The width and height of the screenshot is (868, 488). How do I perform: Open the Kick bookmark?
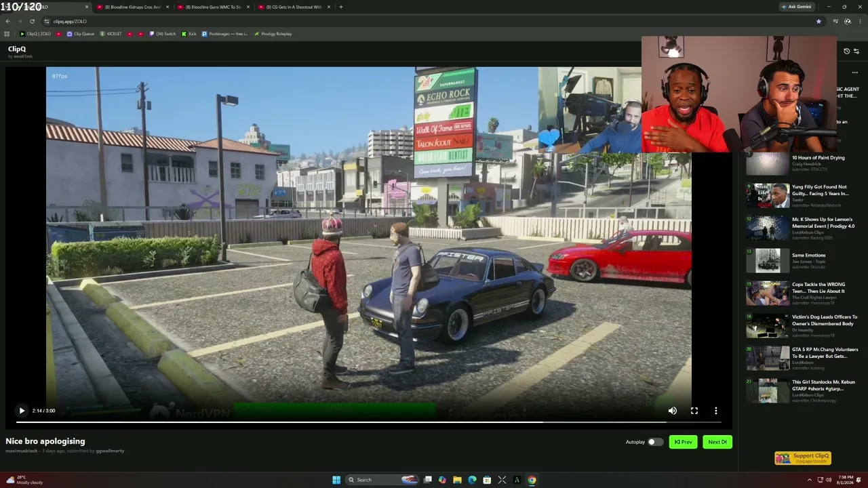189,34
